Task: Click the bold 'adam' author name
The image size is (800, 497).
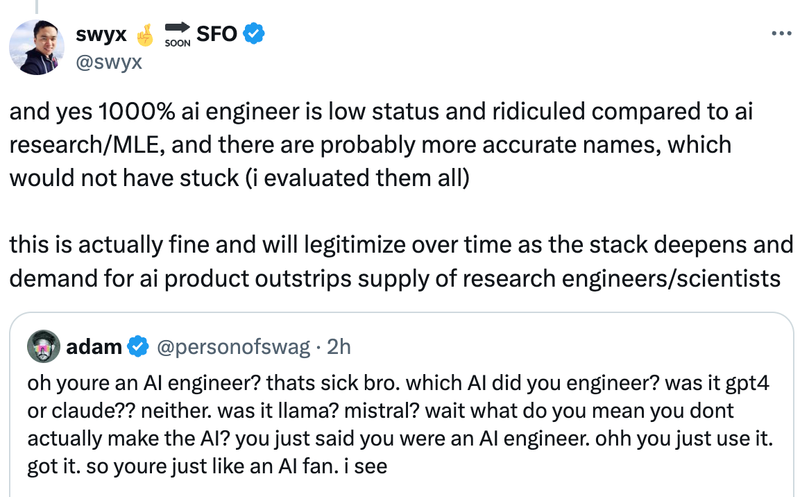Action: [x=94, y=346]
